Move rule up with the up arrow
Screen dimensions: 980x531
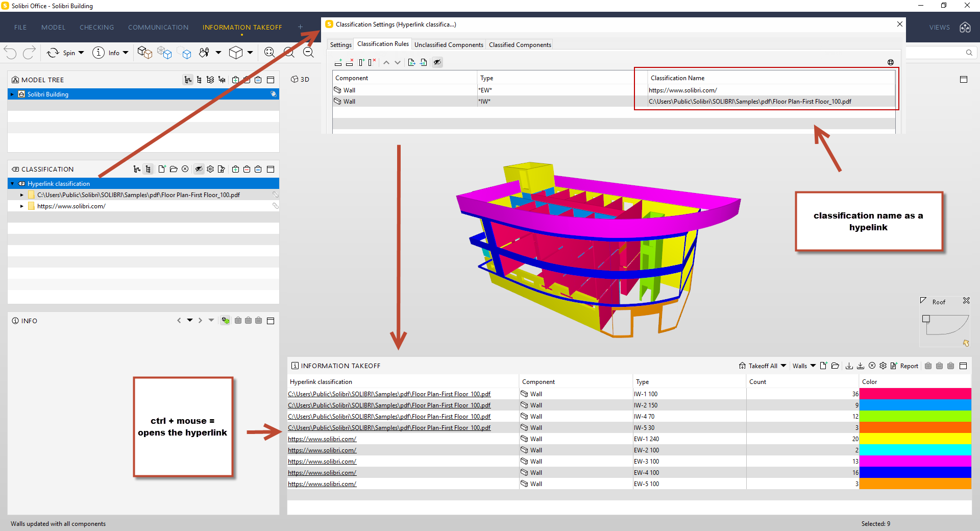pyautogui.click(x=386, y=62)
